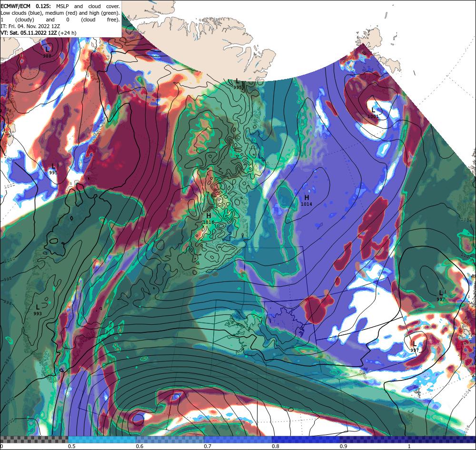Viewport: 476px width, 450px height.
Task: Click the 0.9–1 navy legend segment
Action: [x=374, y=440]
